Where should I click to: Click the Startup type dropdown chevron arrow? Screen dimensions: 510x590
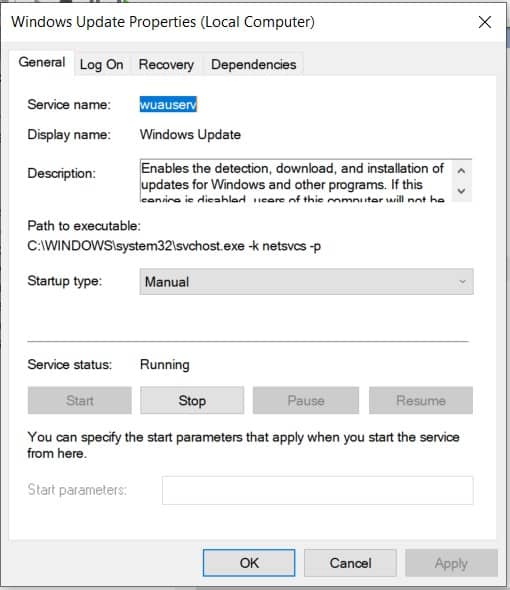pyautogui.click(x=462, y=282)
